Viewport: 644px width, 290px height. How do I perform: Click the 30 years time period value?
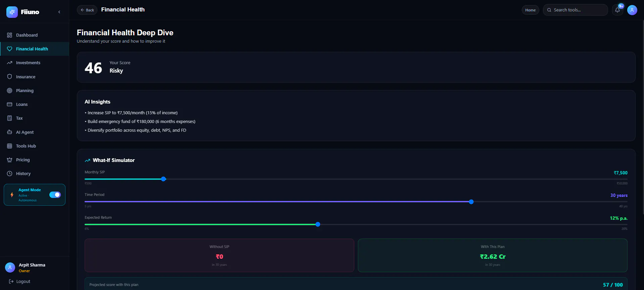(x=619, y=196)
